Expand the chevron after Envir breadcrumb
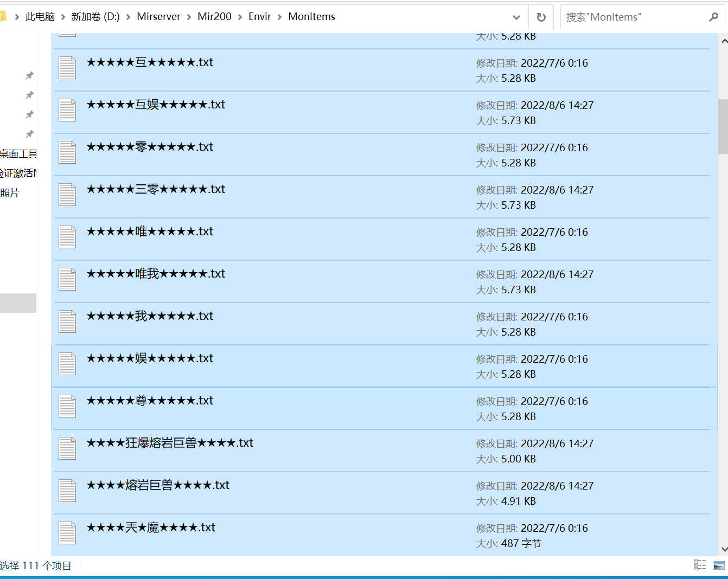 pyautogui.click(x=280, y=17)
